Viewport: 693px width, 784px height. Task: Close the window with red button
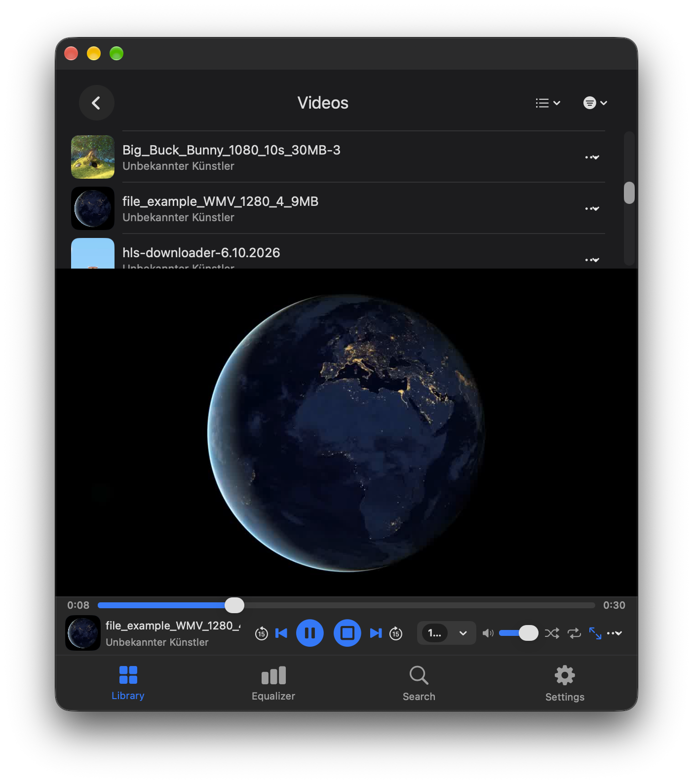point(71,53)
